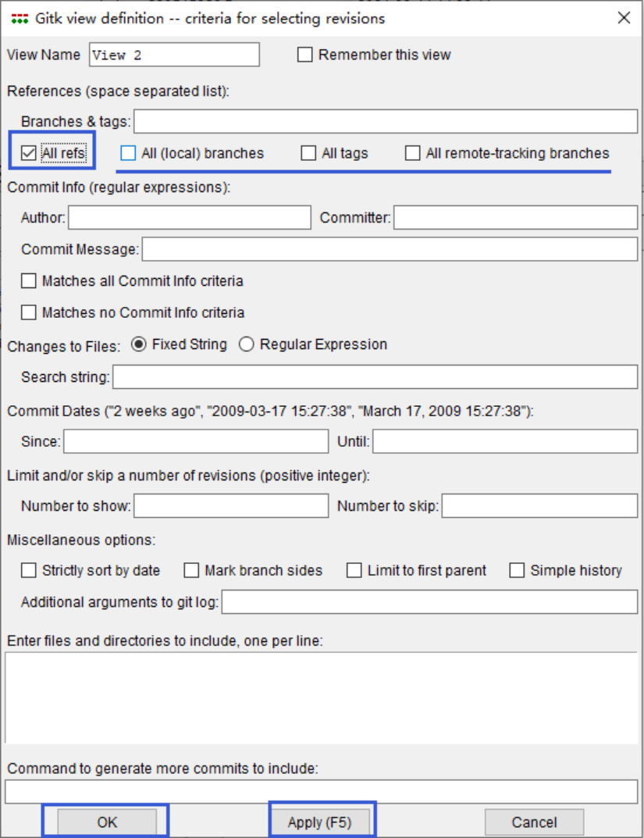Click the Miscellaneous options label

click(x=81, y=540)
